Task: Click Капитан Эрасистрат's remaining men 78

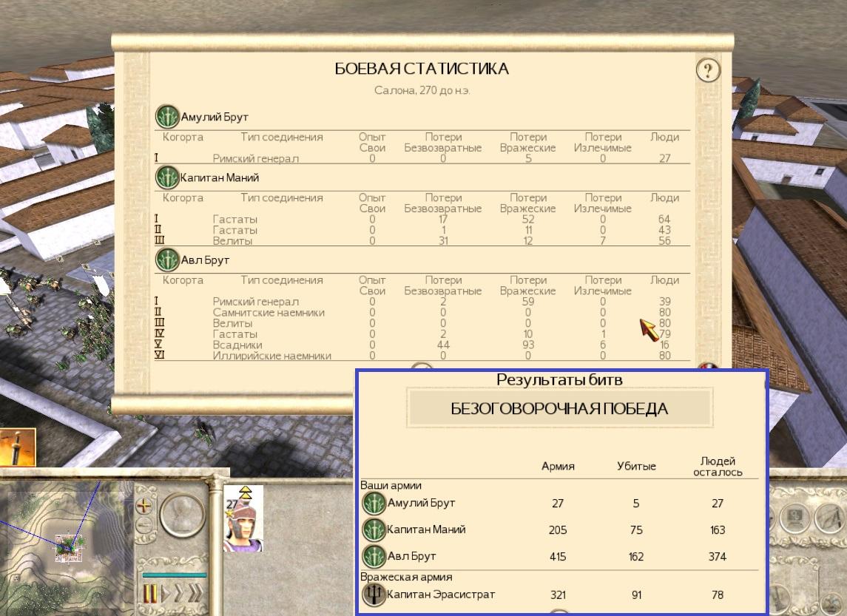Action: tap(718, 595)
